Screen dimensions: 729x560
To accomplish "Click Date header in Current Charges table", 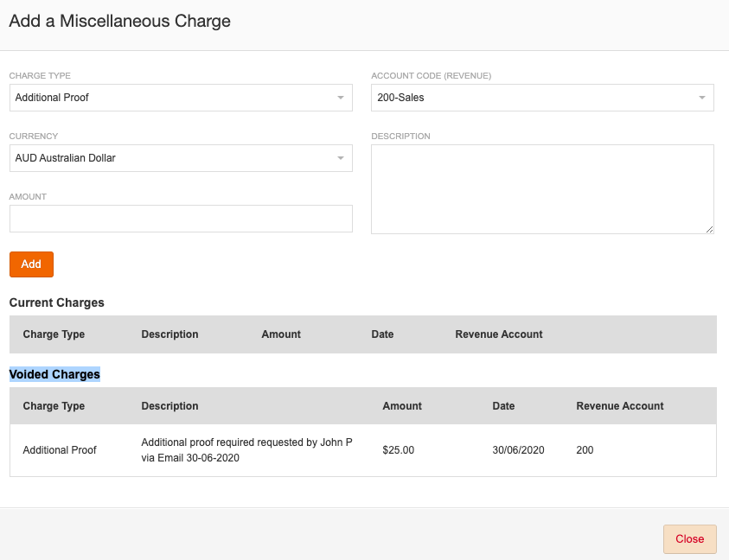I will coord(382,334).
